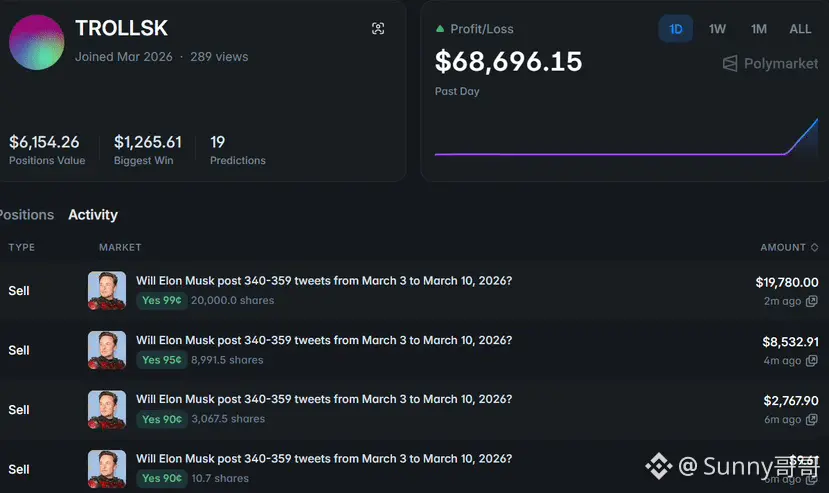Image resolution: width=829 pixels, height=493 pixels.
Task: Click the Yes 99¢ badge
Action: pos(162,300)
